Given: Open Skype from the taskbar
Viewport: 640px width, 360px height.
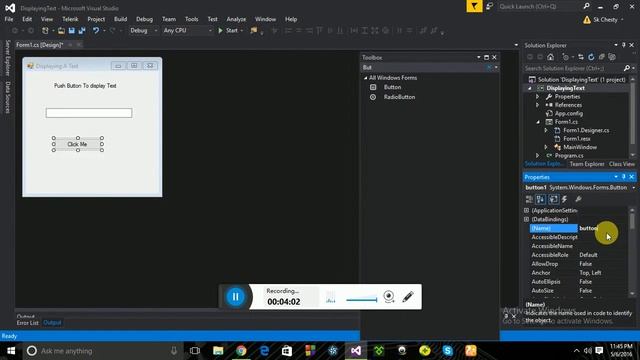Looking at the screenshot, I should click(448, 351).
